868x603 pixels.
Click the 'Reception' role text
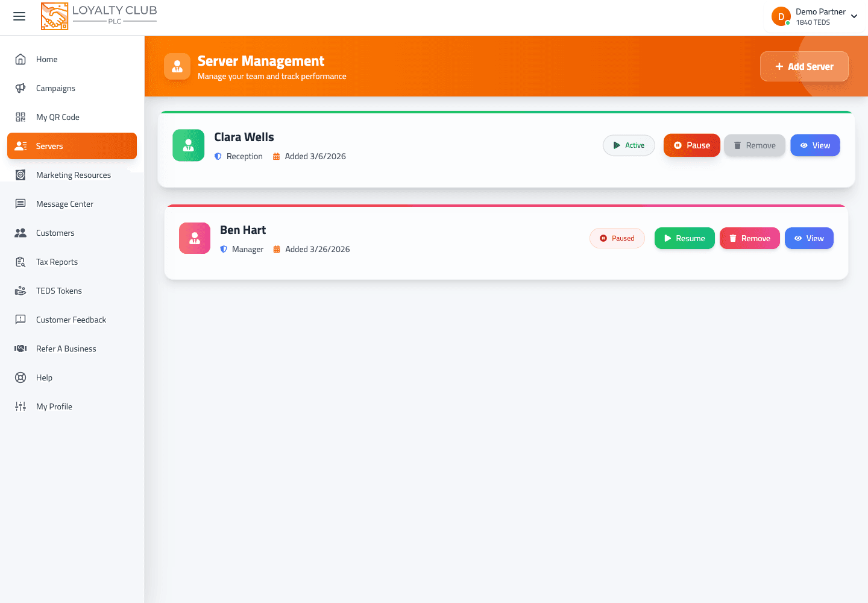pyautogui.click(x=245, y=156)
